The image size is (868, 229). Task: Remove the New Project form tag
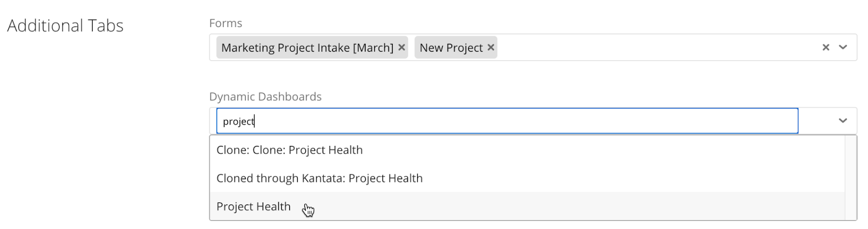coord(490,48)
